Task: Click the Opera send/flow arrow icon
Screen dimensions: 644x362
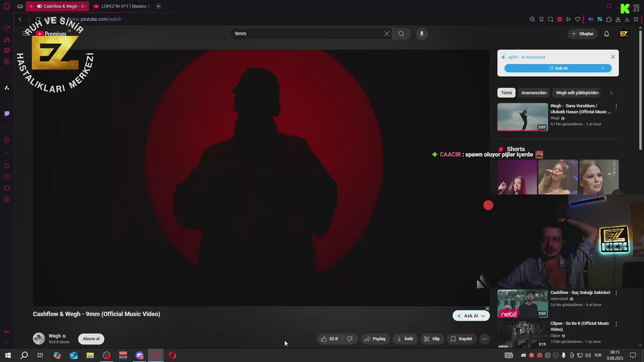Action: (569, 19)
